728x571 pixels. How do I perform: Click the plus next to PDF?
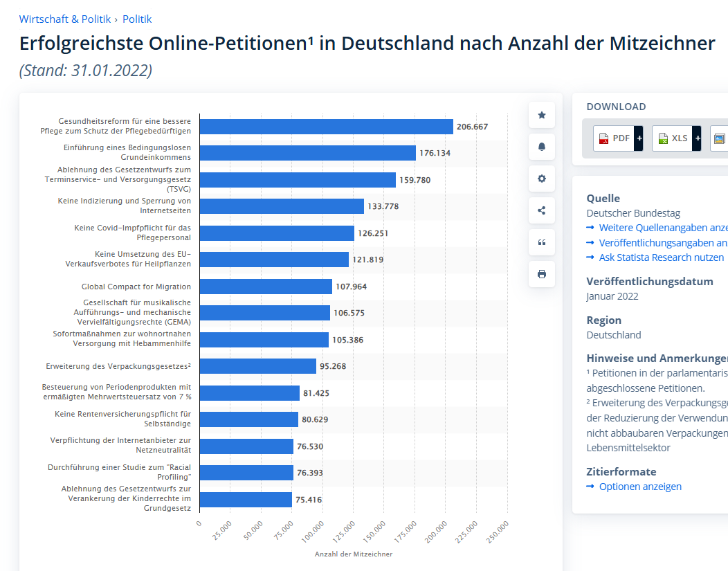pos(639,138)
